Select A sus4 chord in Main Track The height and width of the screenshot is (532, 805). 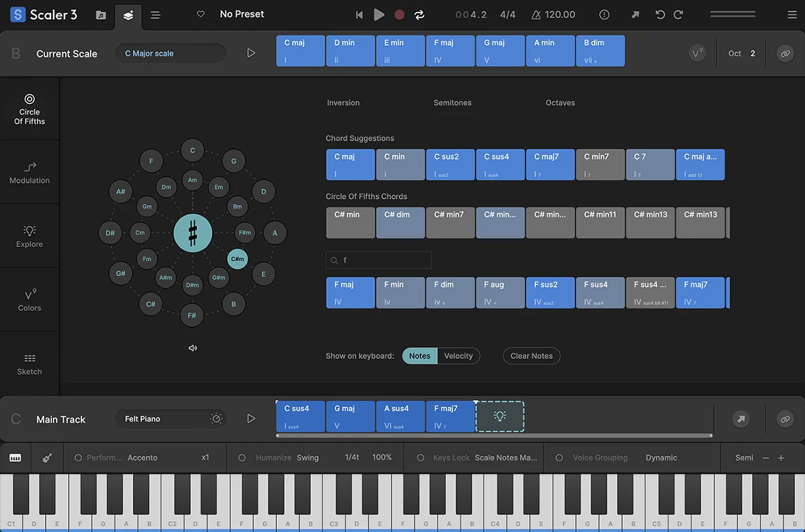400,416
